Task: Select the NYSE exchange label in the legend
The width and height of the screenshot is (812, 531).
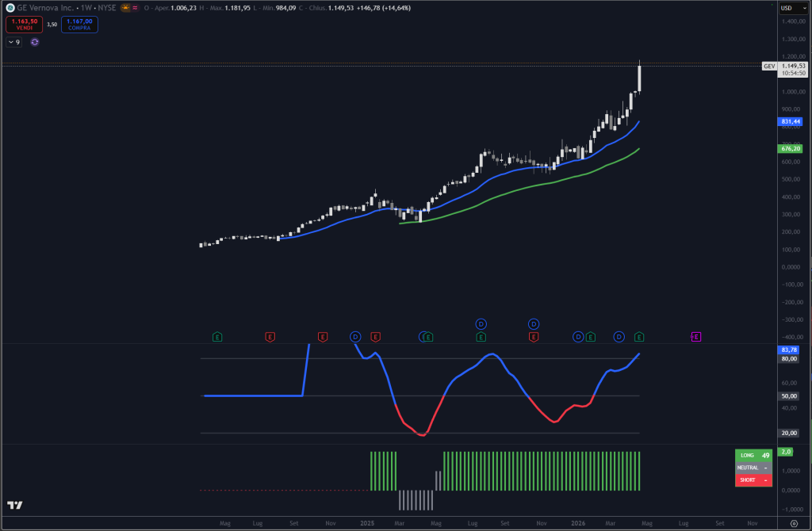Action: click(106, 7)
